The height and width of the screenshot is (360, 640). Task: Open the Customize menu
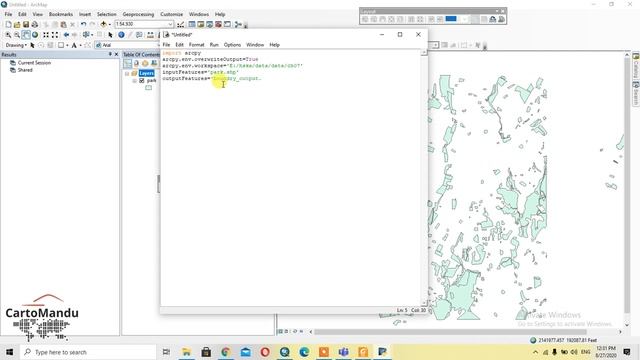(171, 14)
